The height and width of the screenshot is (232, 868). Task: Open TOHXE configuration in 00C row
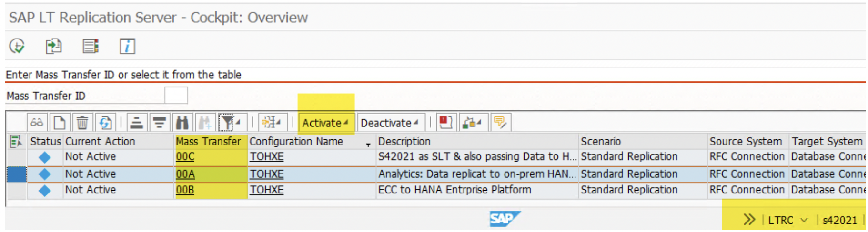coord(267,156)
